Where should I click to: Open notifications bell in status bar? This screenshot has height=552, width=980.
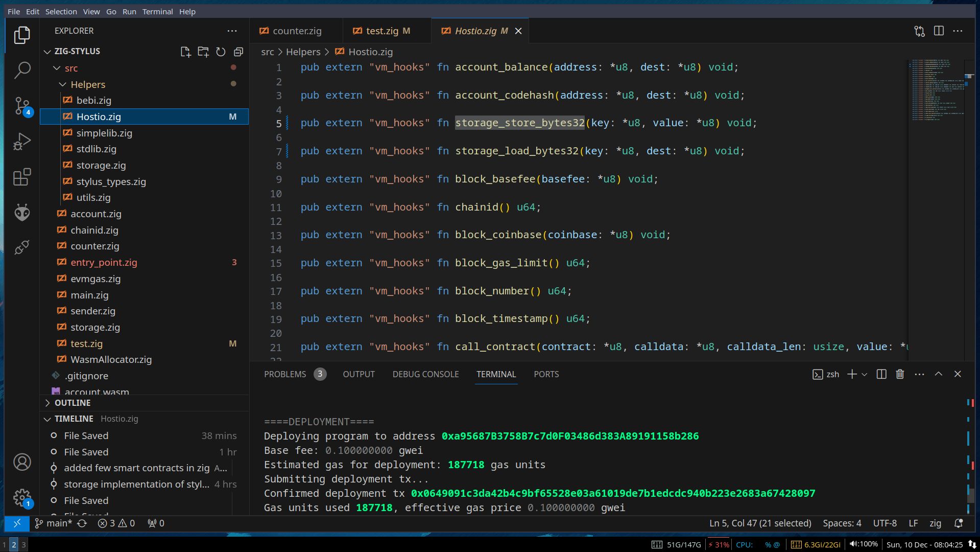click(x=959, y=523)
